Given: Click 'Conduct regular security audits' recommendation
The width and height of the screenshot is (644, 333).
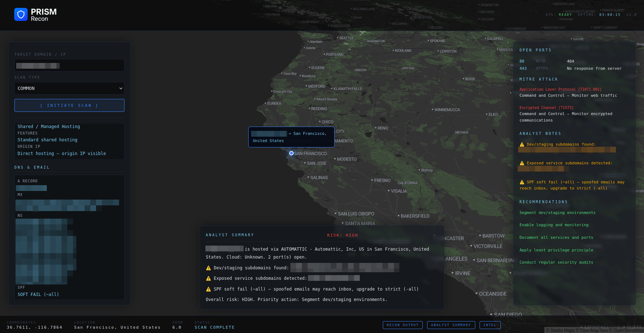Looking at the screenshot, I should (556, 263).
